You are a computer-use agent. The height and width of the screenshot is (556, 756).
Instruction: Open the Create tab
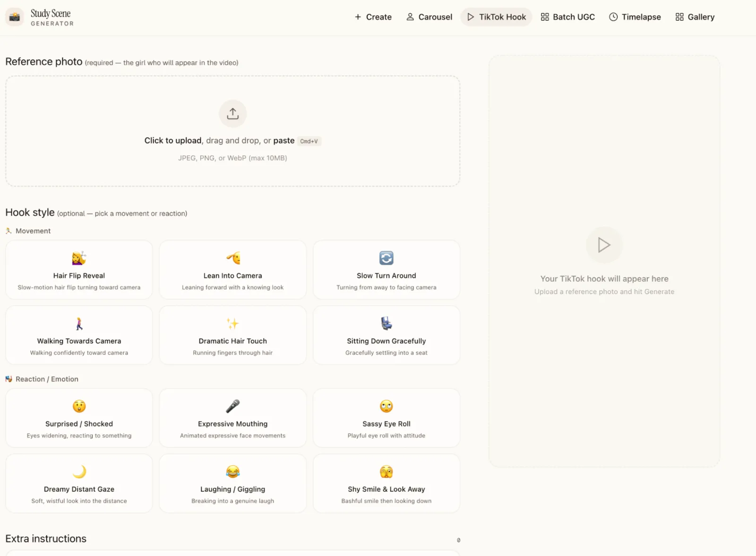tap(373, 17)
